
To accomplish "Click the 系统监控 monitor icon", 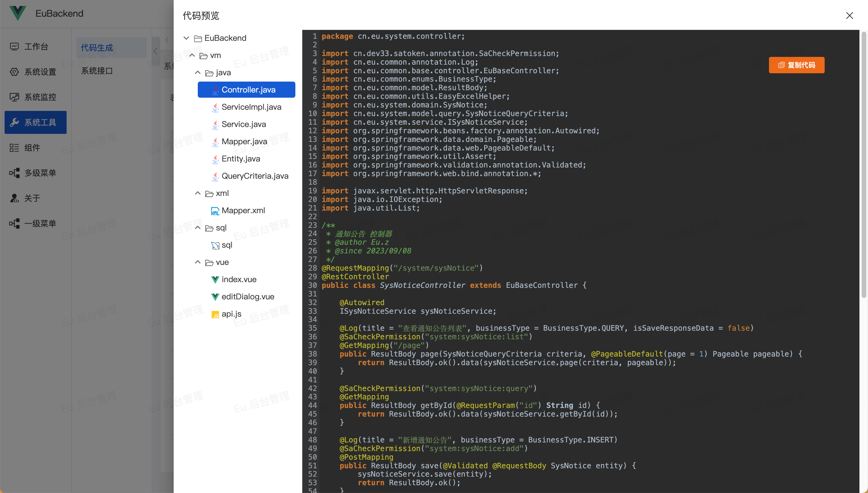I will (14, 97).
